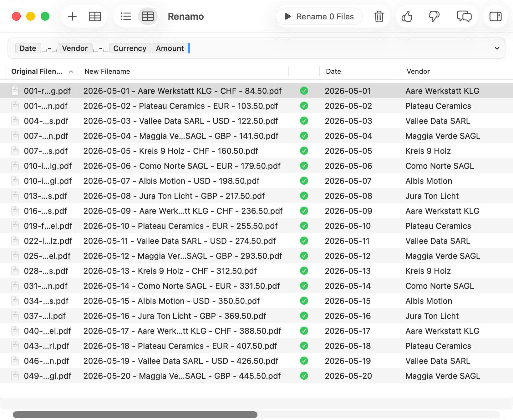Click the Renamo window title

coord(186,16)
